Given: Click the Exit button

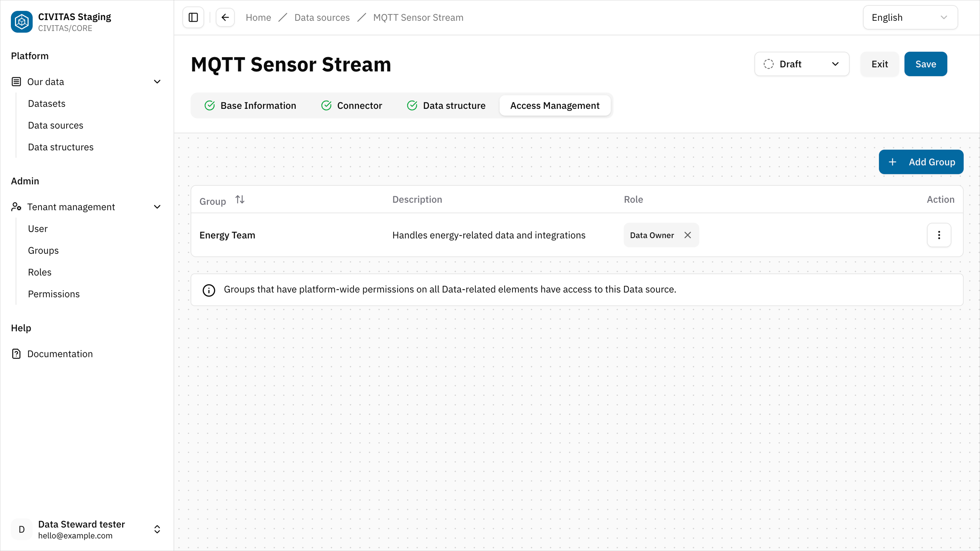Looking at the screenshot, I should (879, 64).
